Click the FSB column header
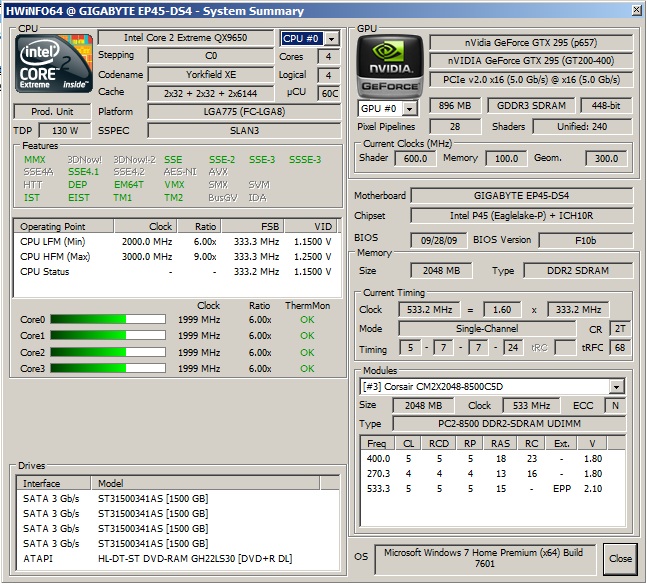Screen dimensions: 647x584 253,227
